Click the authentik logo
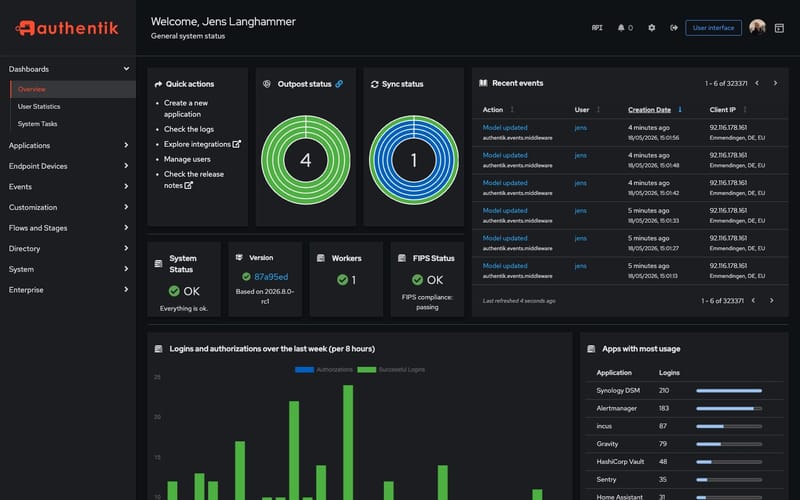Viewport: 800px width, 500px height. click(67, 28)
